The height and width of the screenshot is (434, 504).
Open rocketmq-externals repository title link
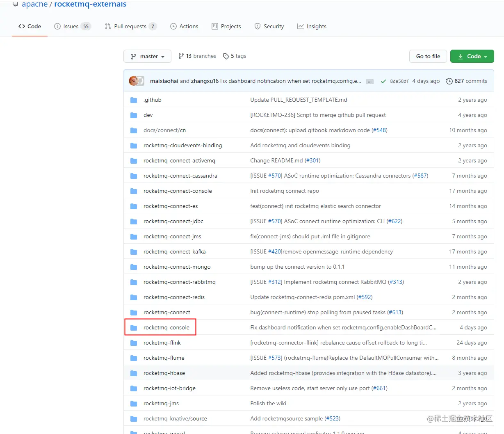point(90,4)
